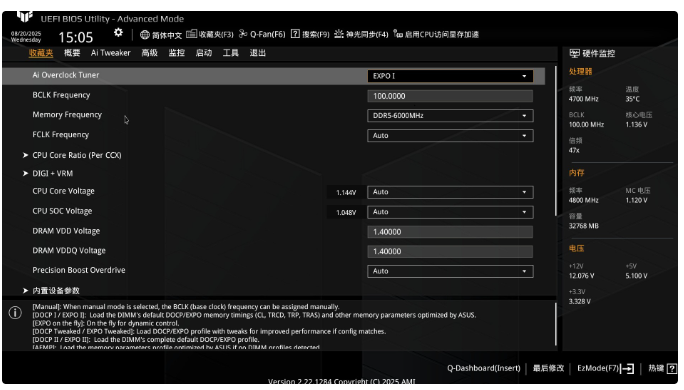The height and width of the screenshot is (390, 684).
Task: Click the settings gear icon beside clock
Action: pyautogui.click(x=118, y=33)
